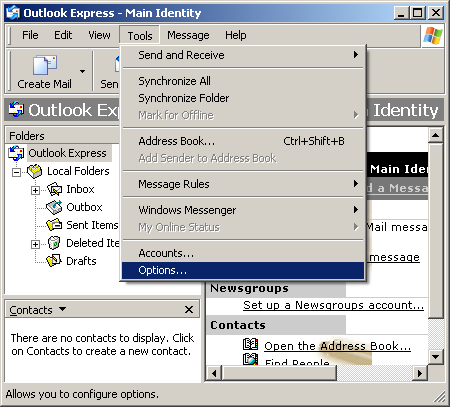Click the Outbox folder icon

pos(54,207)
